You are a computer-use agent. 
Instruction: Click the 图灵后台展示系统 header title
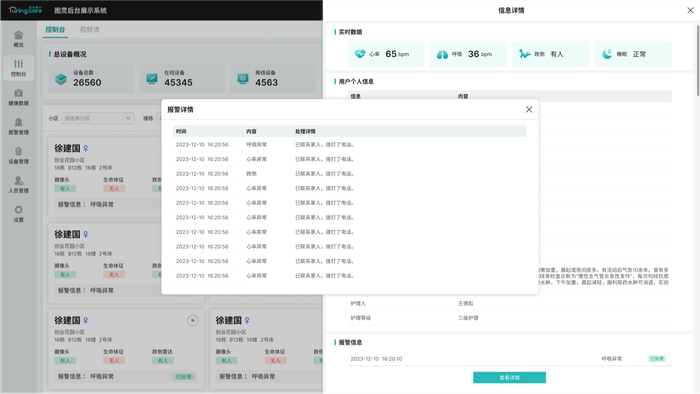click(80, 10)
